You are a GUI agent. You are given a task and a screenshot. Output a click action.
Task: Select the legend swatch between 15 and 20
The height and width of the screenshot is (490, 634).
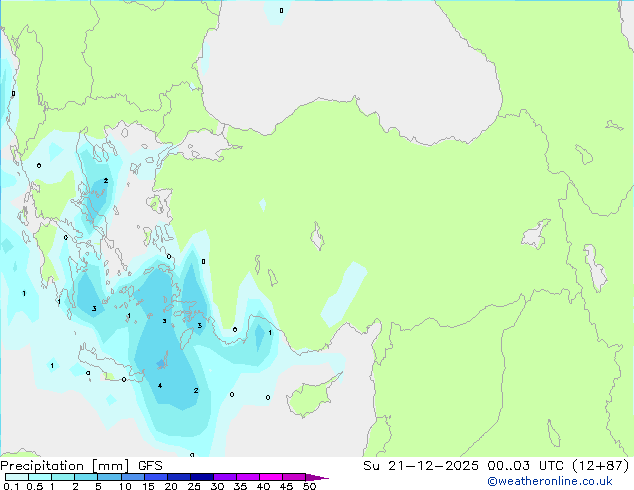pos(156,477)
